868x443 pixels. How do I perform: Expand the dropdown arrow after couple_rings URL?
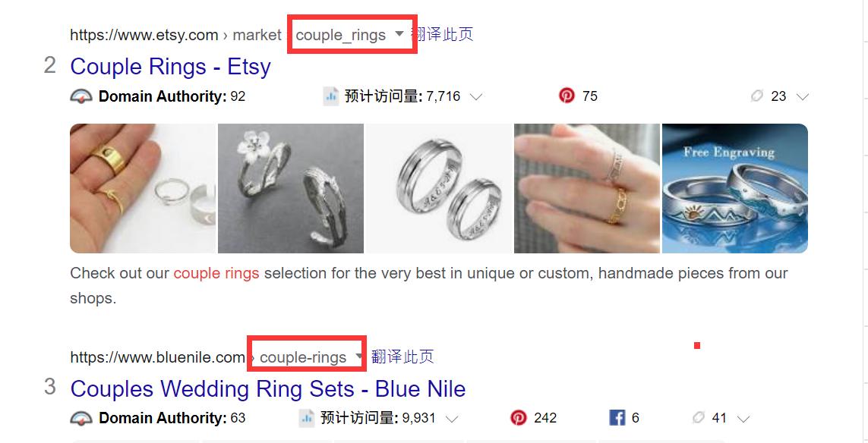pyautogui.click(x=399, y=34)
